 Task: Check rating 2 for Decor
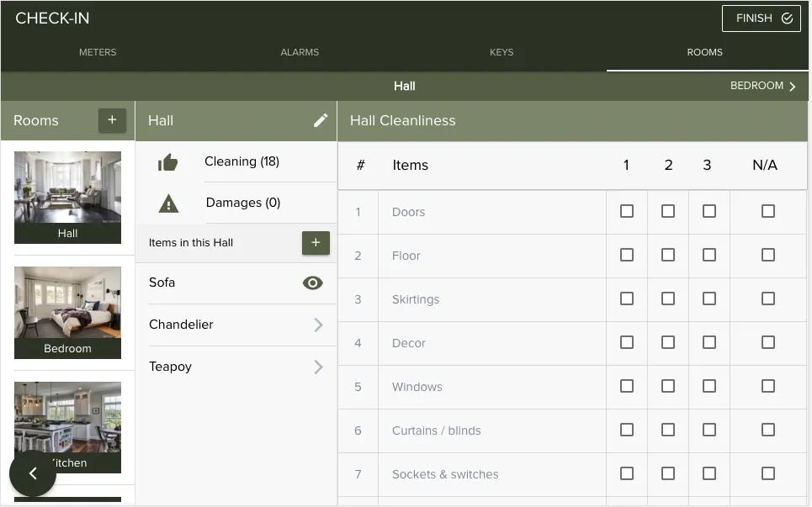[668, 342]
